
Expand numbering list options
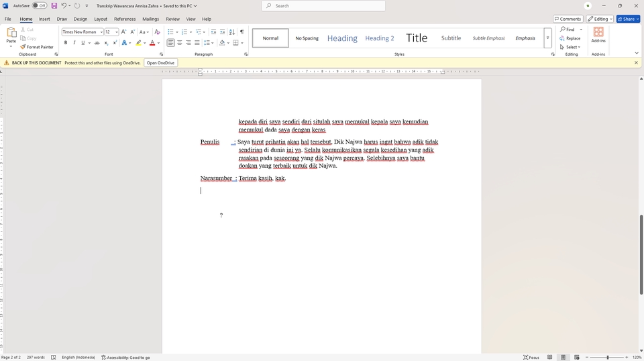coord(191,32)
